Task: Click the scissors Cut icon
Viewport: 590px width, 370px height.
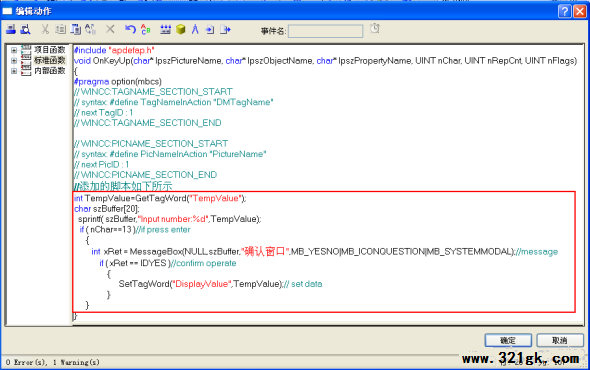Action: coord(45,29)
